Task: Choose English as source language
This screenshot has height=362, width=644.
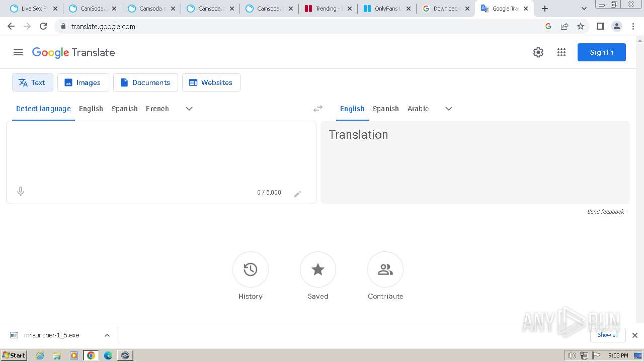Action: (91, 109)
